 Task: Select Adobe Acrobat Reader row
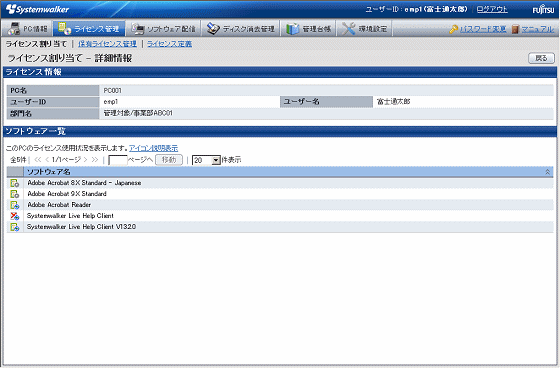280,205
